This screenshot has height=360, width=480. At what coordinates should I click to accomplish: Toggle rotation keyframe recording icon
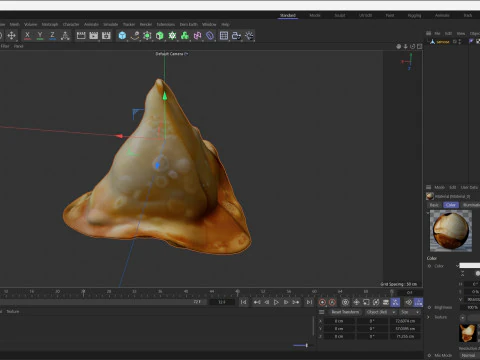pos(376,302)
